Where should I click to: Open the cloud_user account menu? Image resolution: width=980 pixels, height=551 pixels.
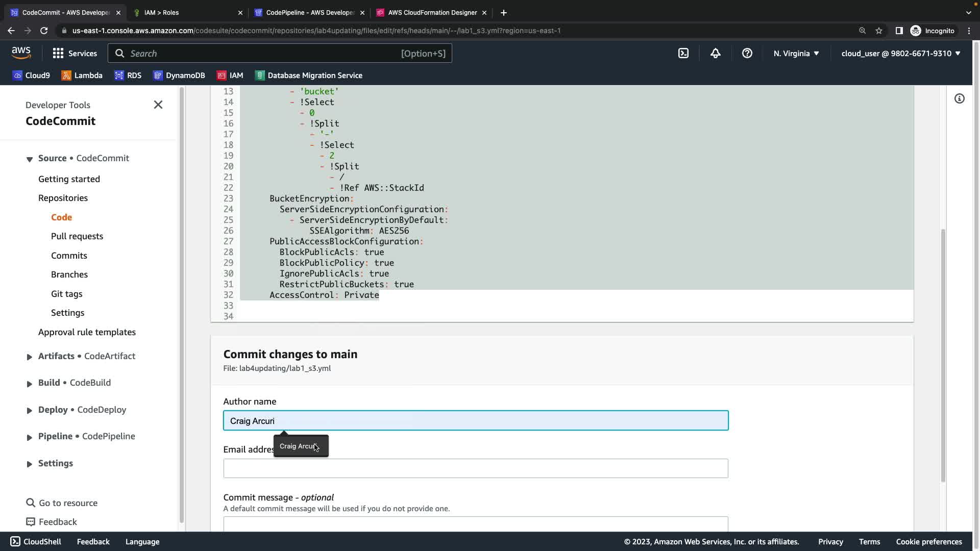click(x=900, y=53)
